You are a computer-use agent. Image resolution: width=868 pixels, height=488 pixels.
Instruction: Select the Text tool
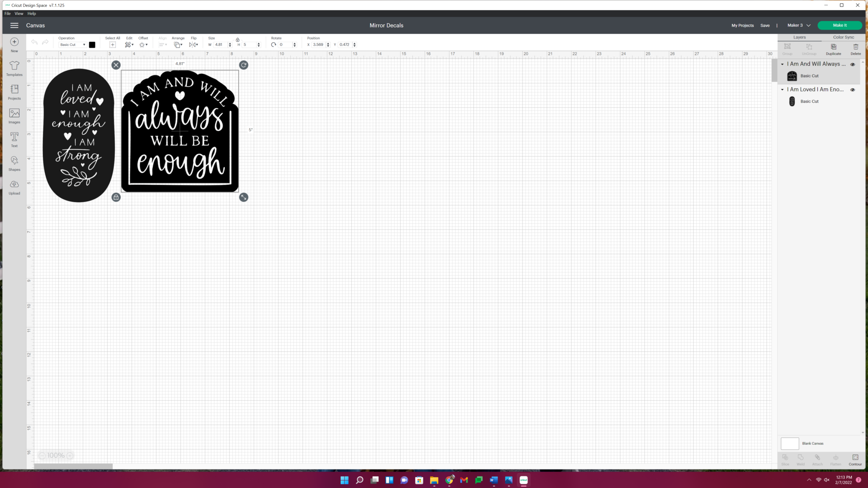click(x=14, y=139)
